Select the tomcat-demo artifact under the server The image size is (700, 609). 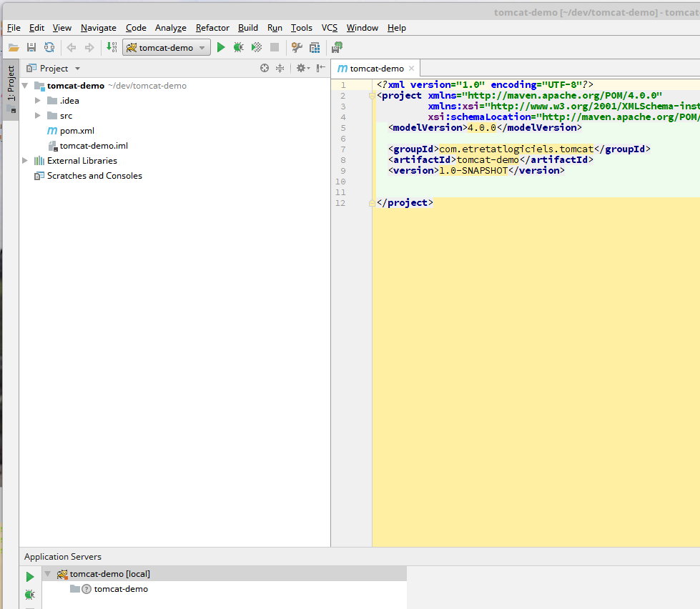pyautogui.click(x=121, y=589)
